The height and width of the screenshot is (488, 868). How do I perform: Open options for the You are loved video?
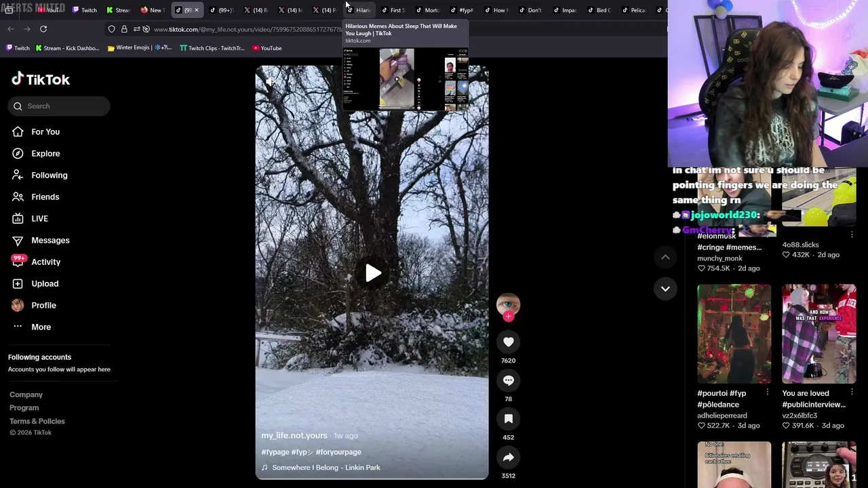click(x=852, y=392)
